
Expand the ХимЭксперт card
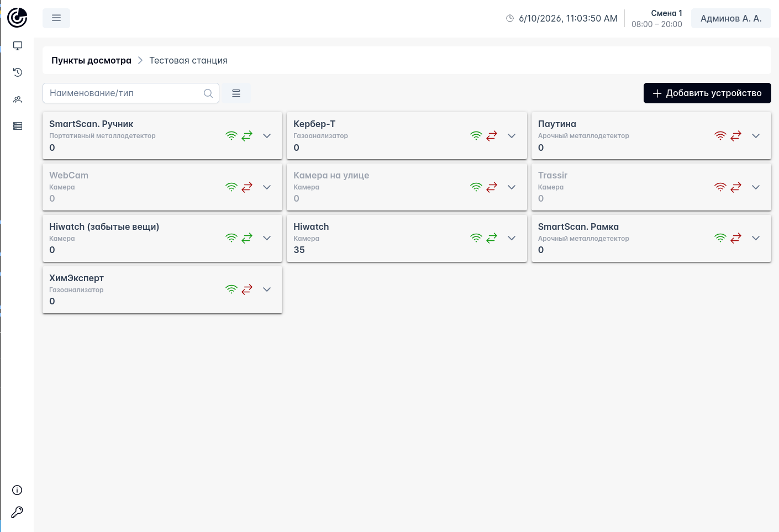(x=267, y=289)
